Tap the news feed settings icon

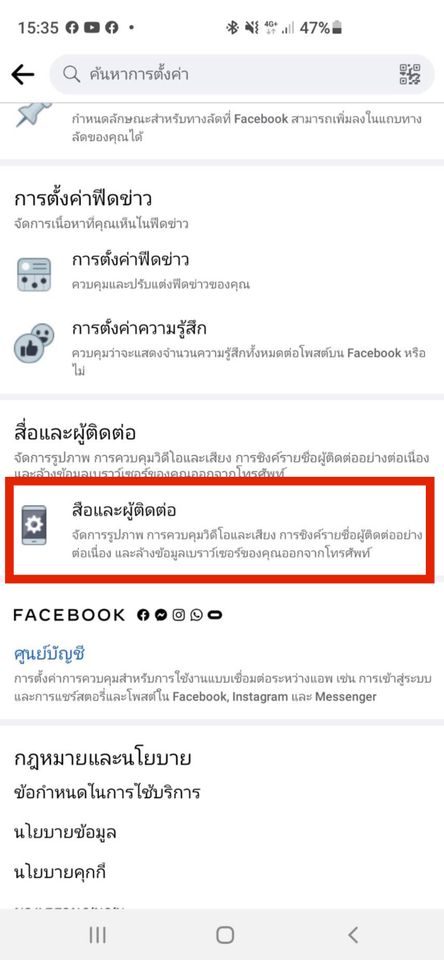pyautogui.click(x=34, y=274)
